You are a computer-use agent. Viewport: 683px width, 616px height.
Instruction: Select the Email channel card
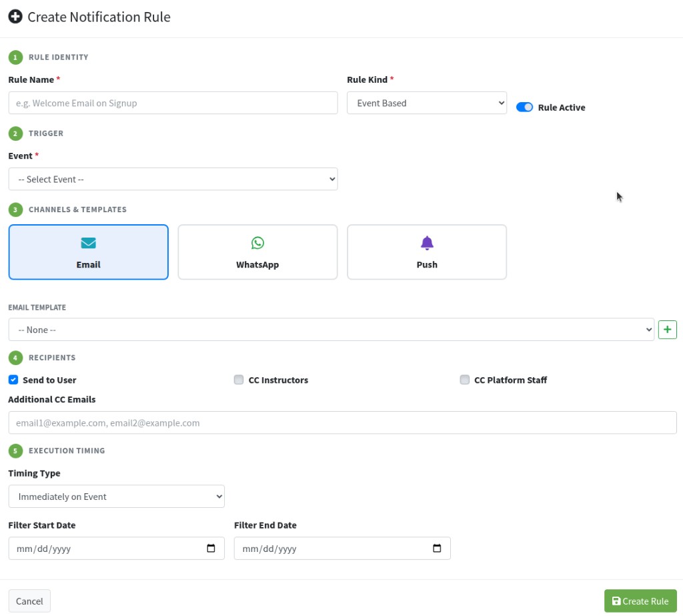(x=89, y=252)
